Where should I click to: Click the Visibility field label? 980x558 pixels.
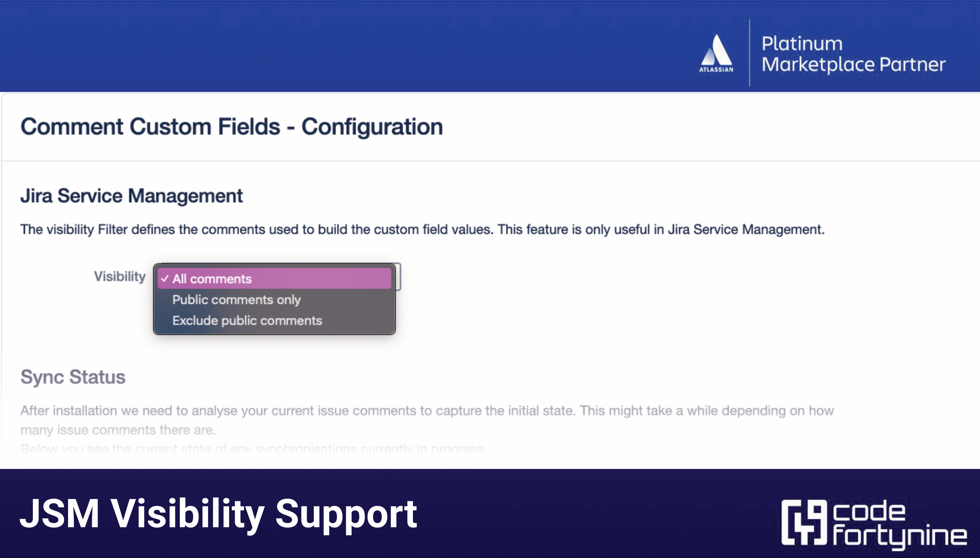120,276
